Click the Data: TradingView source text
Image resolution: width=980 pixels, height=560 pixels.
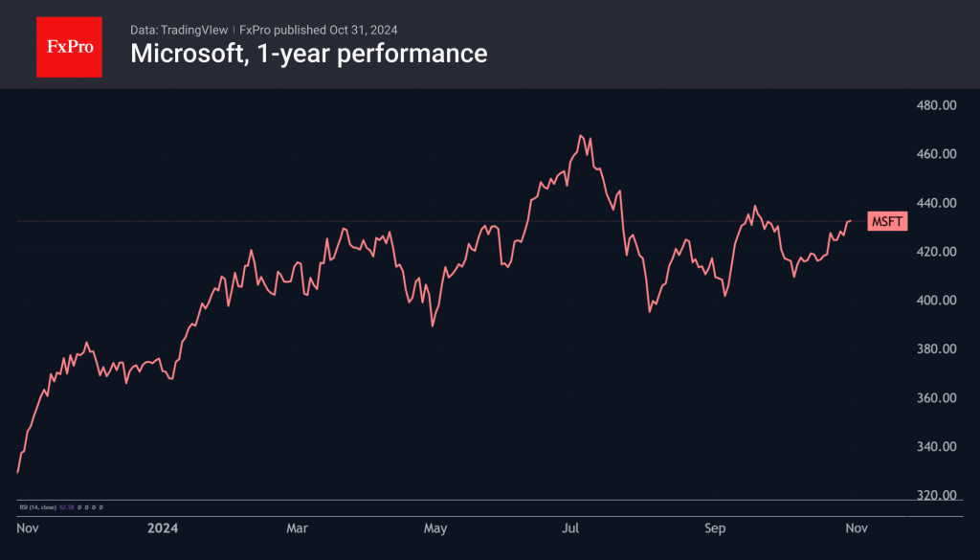(x=179, y=30)
